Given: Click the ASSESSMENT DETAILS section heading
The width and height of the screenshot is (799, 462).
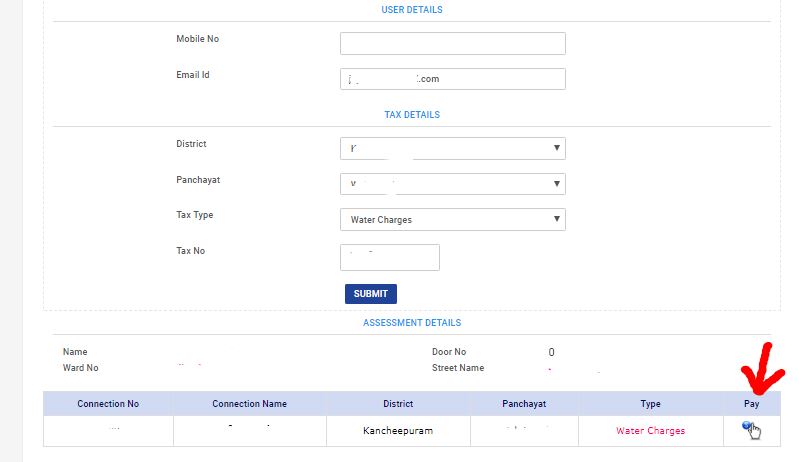Looking at the screenshot, I should (x=412, y=323).
